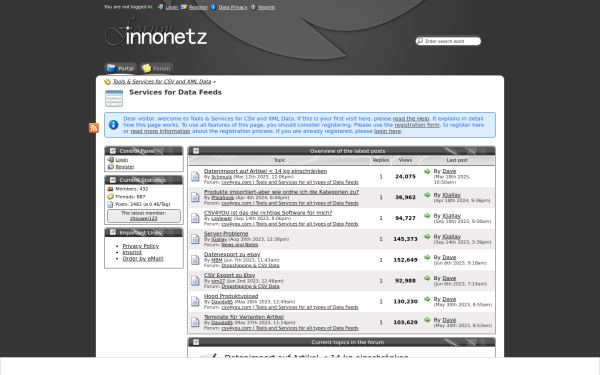The image size is (600, 375).
Task: Click the thread icon for CSV Export zu Etsy
Action: (x=195, y=280)
